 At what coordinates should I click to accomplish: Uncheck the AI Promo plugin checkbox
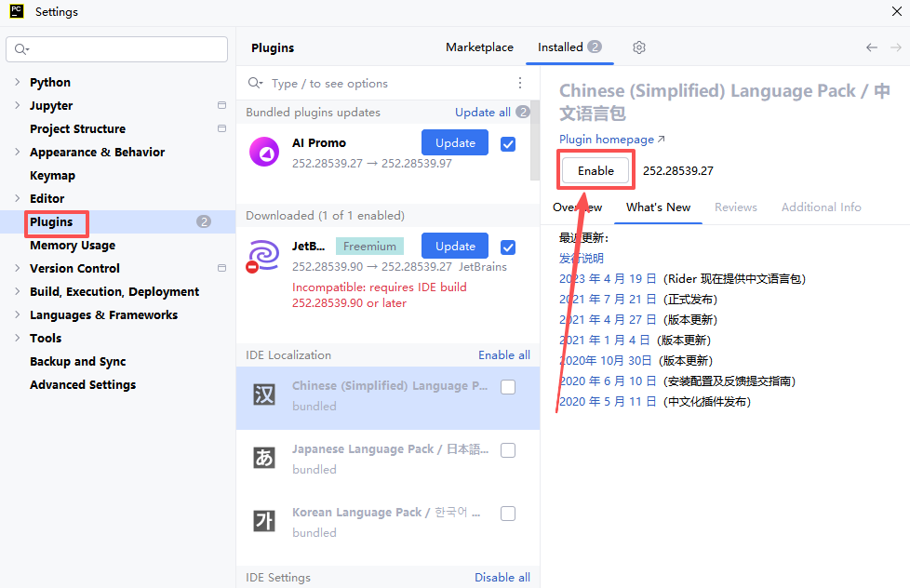click(x=508, y=144)
